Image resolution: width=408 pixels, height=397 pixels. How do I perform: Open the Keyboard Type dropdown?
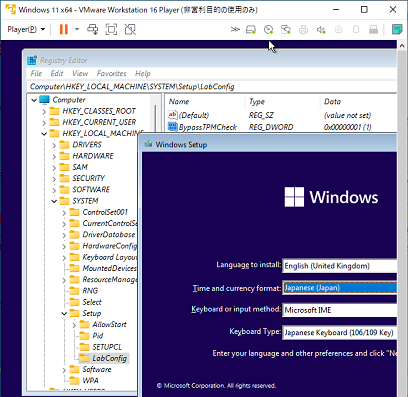(x=339, y=332)
